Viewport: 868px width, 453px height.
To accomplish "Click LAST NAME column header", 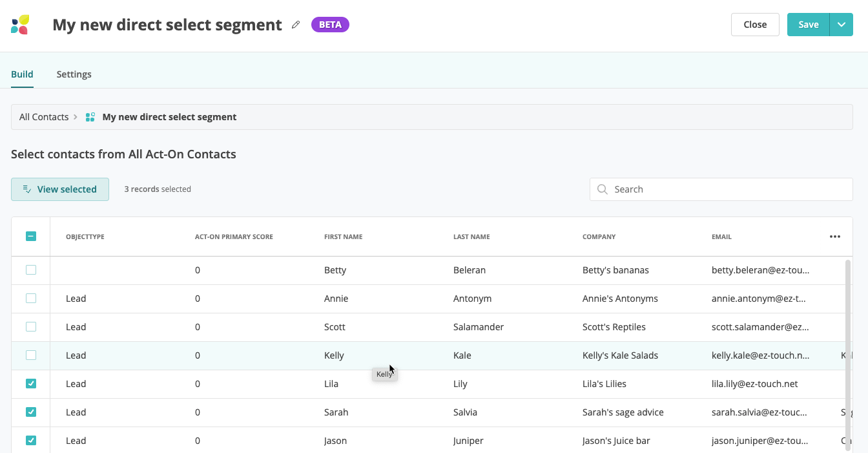I will 471,237.
